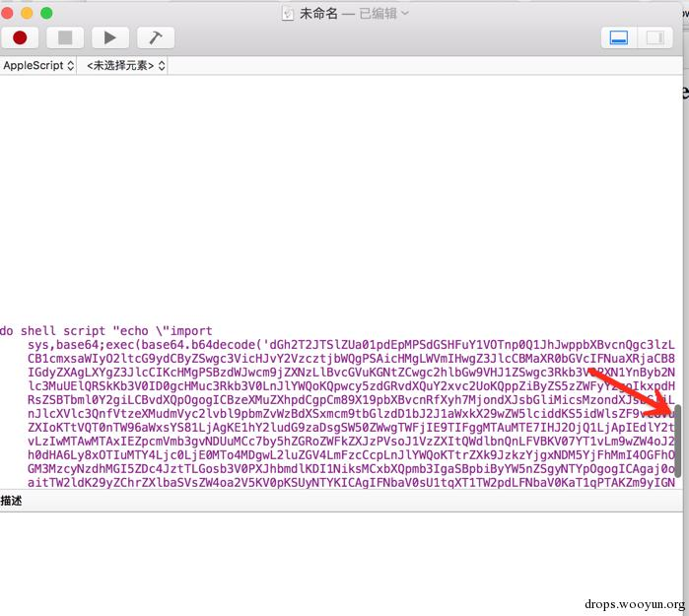Click the vertical scrollbar thumb in editor
Viewport: 689px width, 616px height.
coord(677,441)
